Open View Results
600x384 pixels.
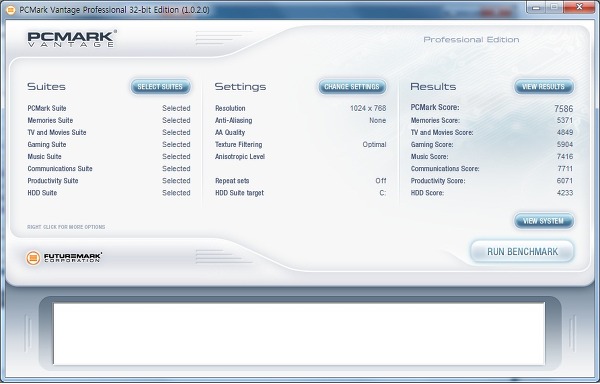(x=544, y=87)
